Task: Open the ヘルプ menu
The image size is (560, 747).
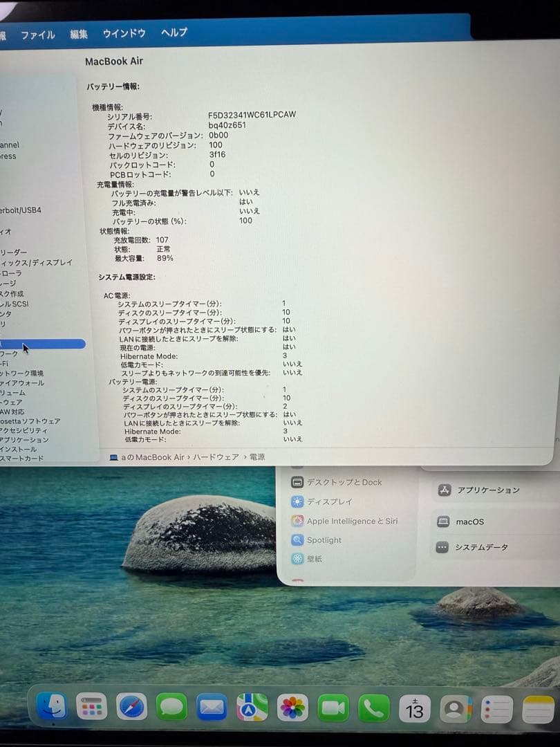Action: click(x=173, y=33)
